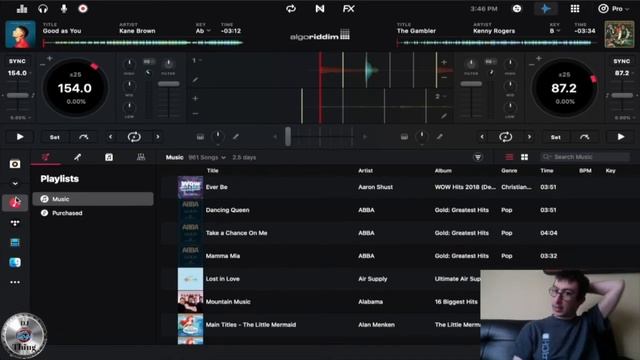Open the Pro view mode dropdown

point(613,9)
